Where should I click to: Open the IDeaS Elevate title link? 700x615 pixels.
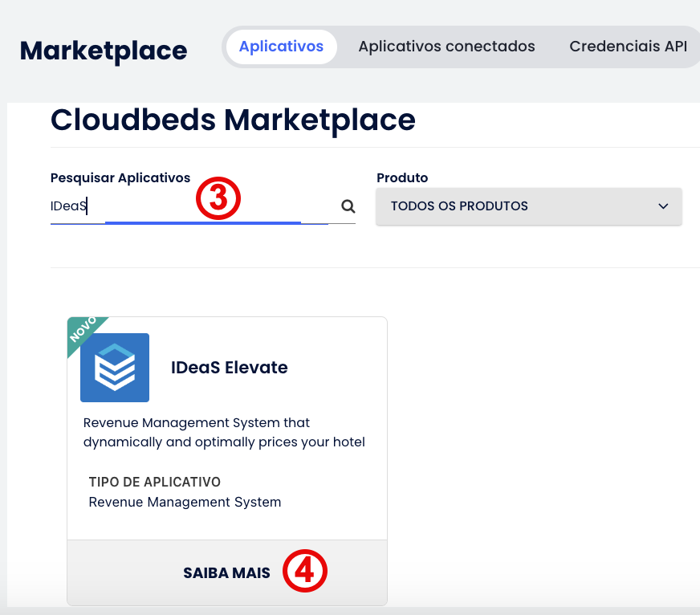point(229,368)
